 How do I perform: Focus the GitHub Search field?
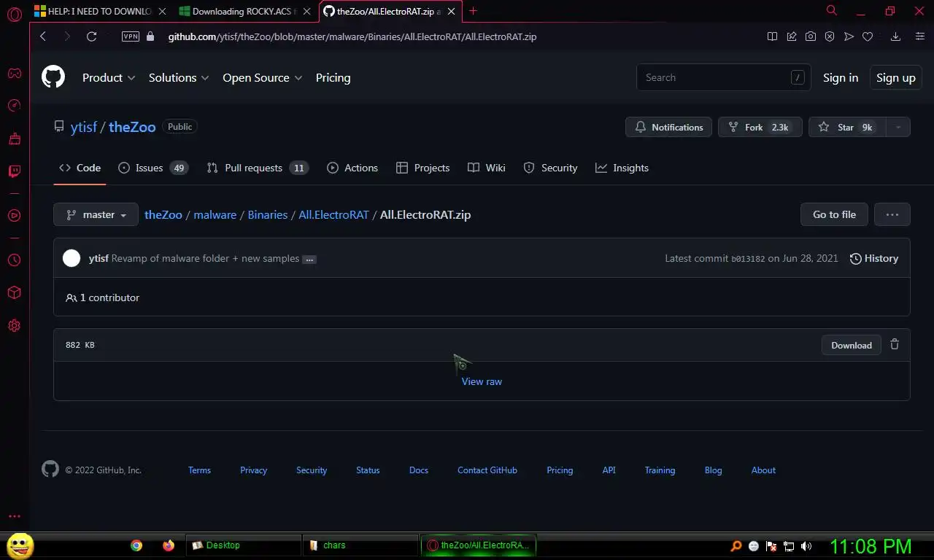724,77
